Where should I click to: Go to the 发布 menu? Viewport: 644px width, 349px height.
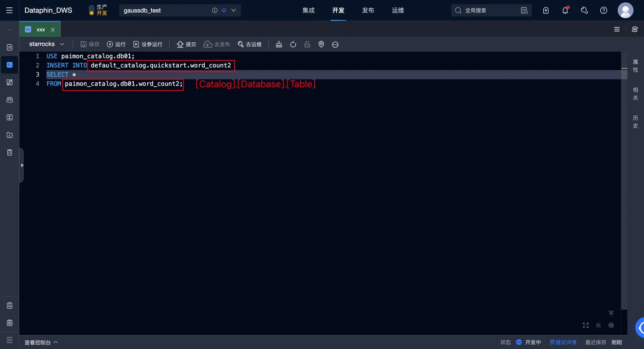(368, 10)
